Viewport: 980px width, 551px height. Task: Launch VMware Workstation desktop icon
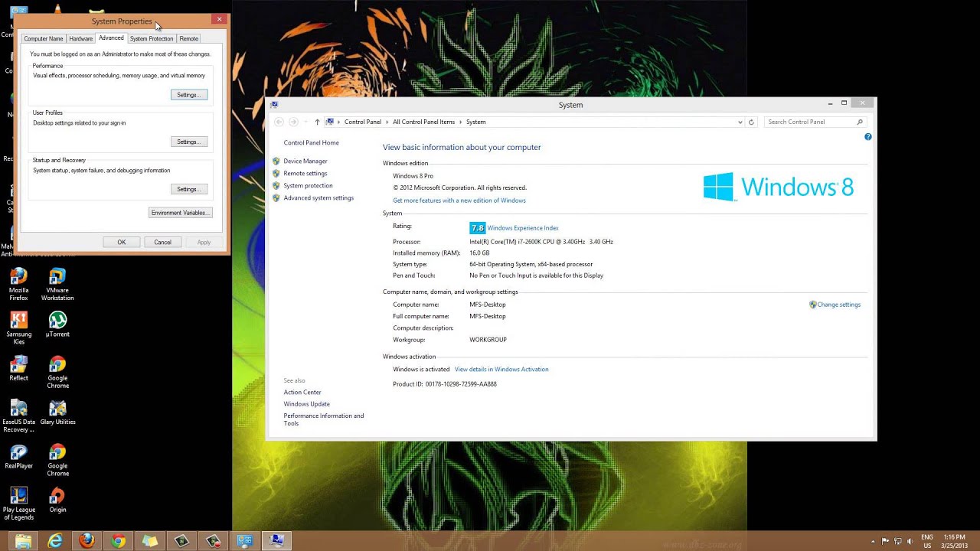(x=57, y=283)
